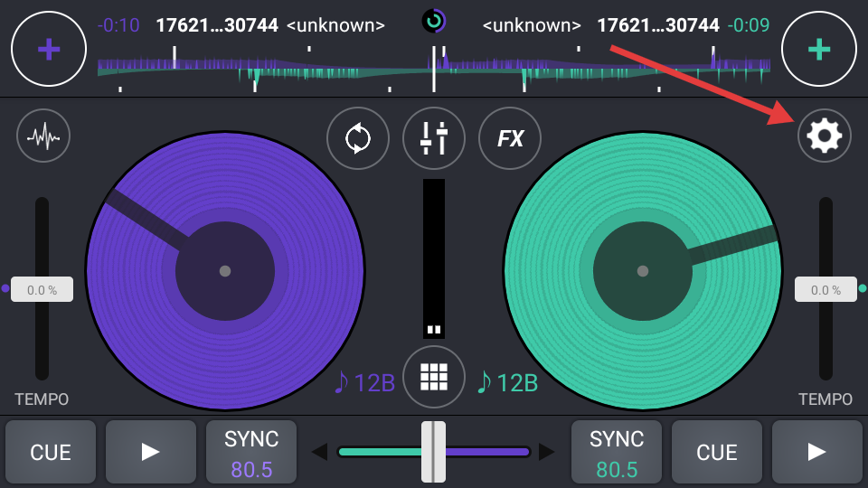Click the automix icon at top center
Screen dimensions: 868x488
(x=433, y=21)
